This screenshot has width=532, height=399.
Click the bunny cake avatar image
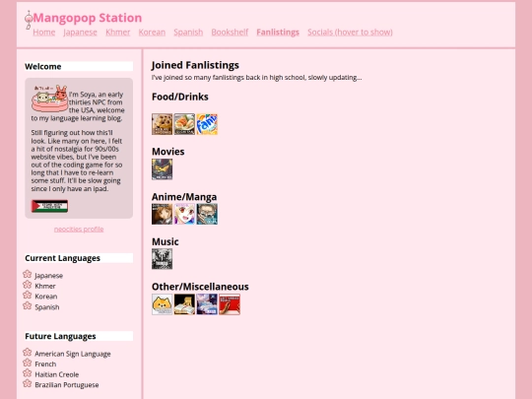(49, 99)
